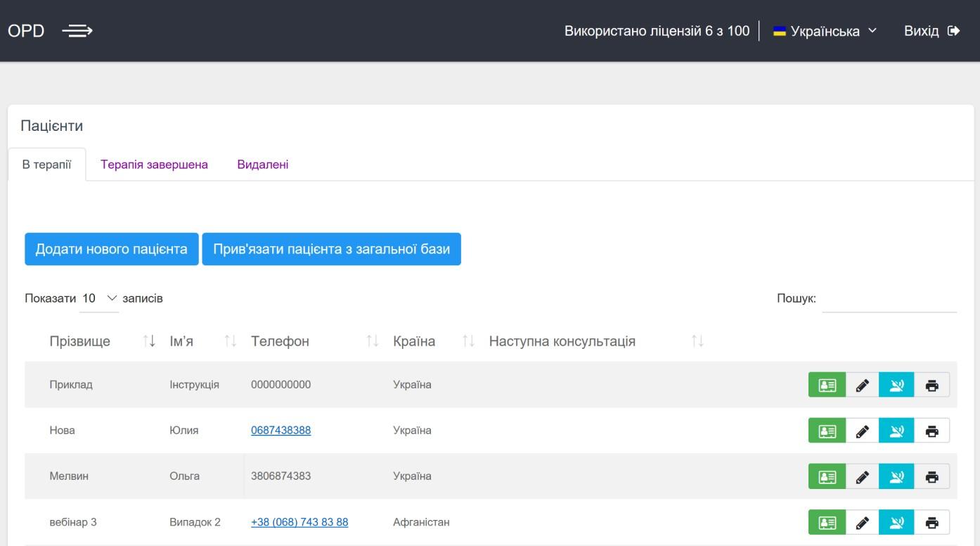Toggle the sidebar menu next to OPD

[77, 31]
